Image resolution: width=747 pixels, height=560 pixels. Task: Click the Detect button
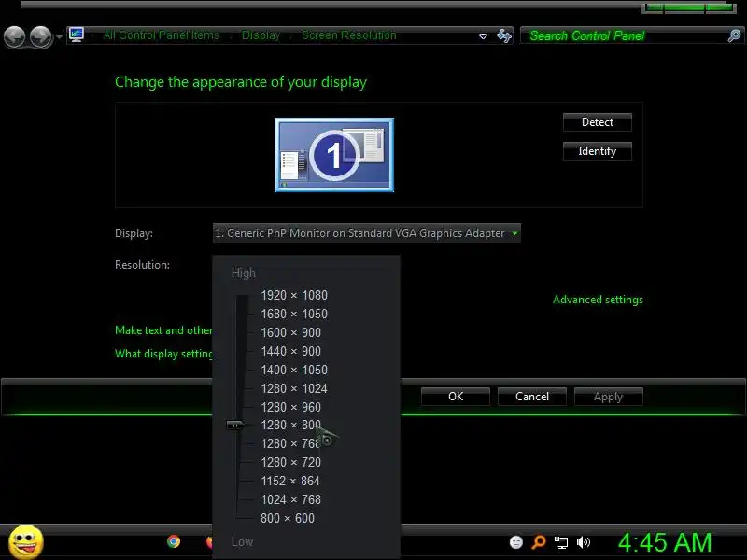click(x=598, y=122)
